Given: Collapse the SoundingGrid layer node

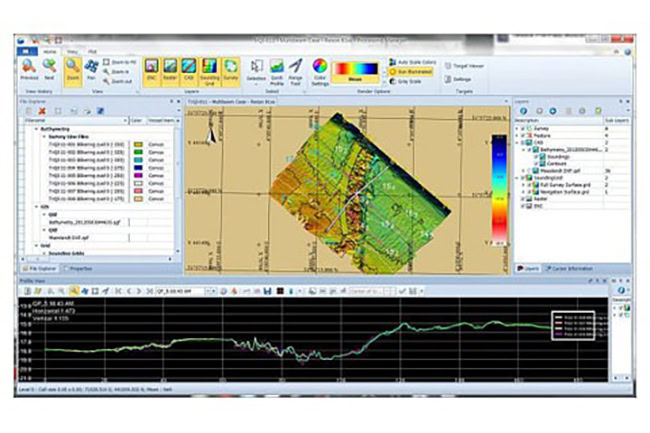Looking at the screenshot, I should coord(517,178).
